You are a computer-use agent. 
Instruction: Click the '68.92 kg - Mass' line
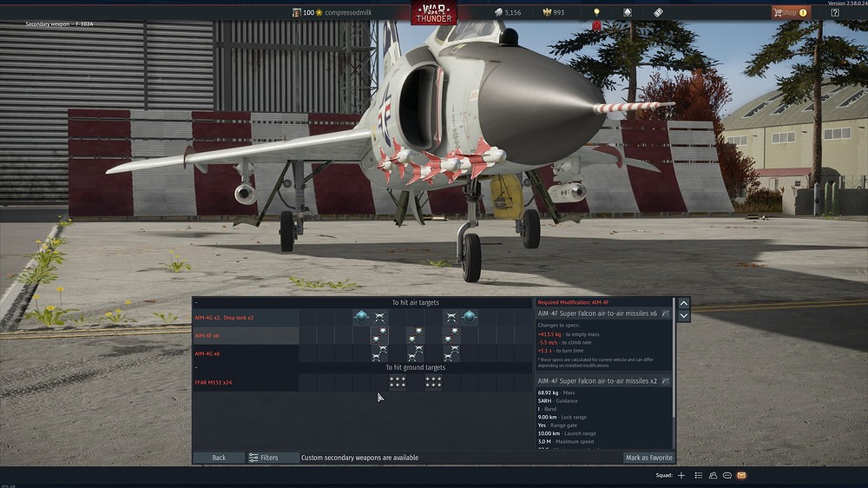click(x=556, y=392)
